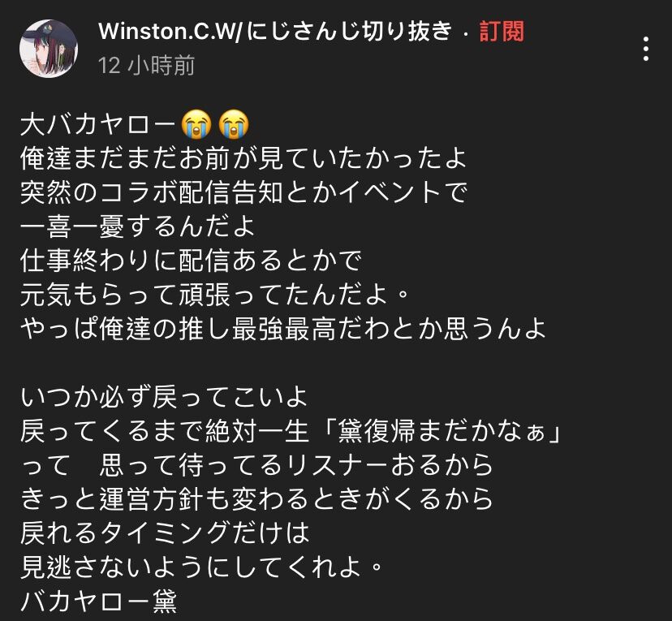Open the channel avatar profile picture

click(x=49, y=48)
